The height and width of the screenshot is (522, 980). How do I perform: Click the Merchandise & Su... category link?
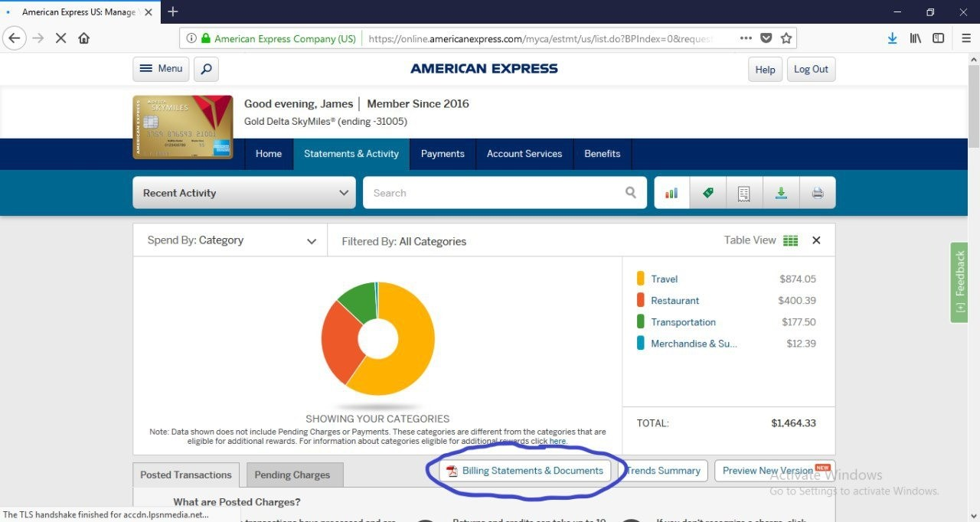coord(694,344)
